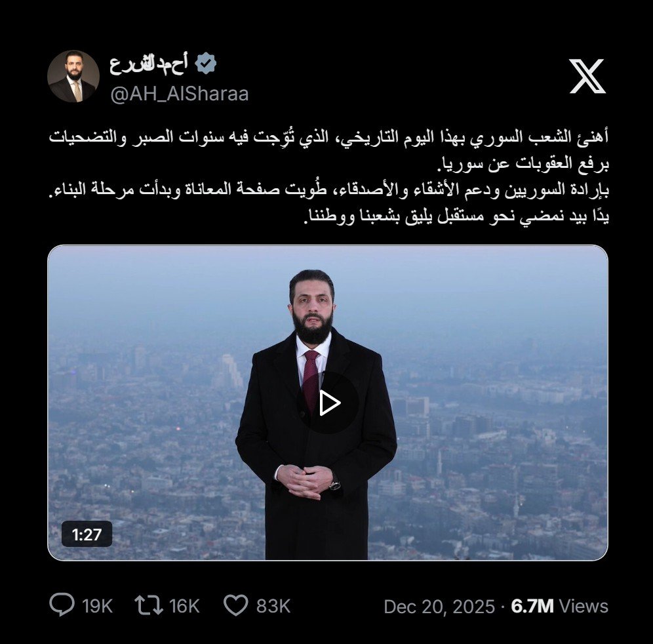Like the post with the heart icon

(236, 605)
